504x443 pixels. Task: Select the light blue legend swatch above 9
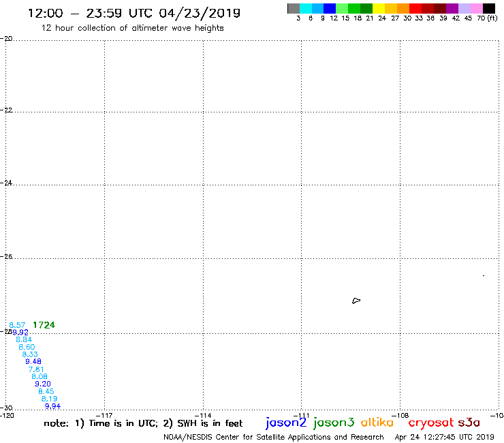[x=318, y=8]
